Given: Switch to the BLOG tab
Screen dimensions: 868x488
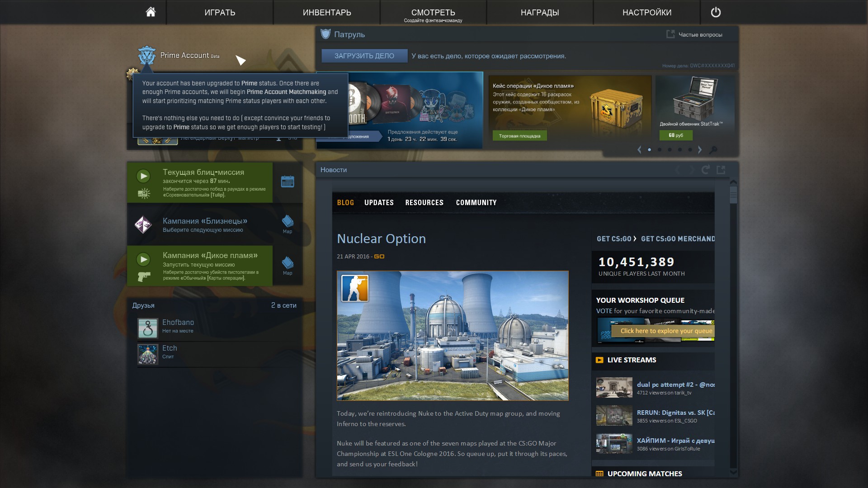Looking at the screenshot, I should click(x=345, y=202).
